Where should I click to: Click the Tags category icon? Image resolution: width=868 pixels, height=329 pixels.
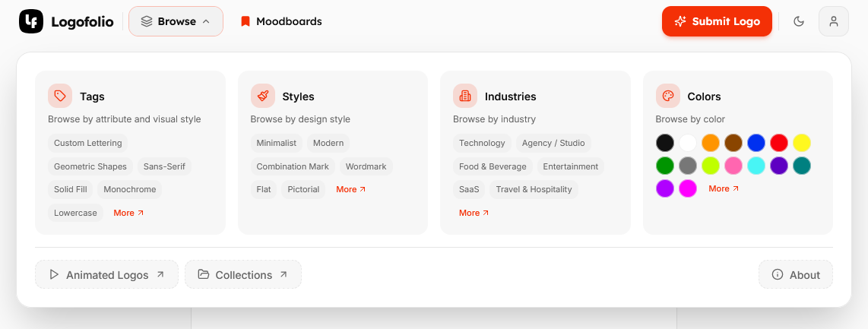60,96
